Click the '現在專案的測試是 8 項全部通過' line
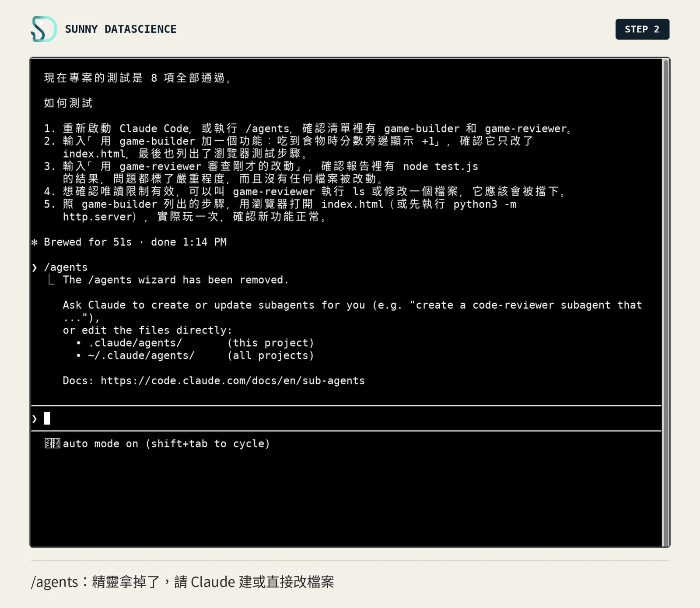This screenshot has width=700, height=608. click(139, 78)
